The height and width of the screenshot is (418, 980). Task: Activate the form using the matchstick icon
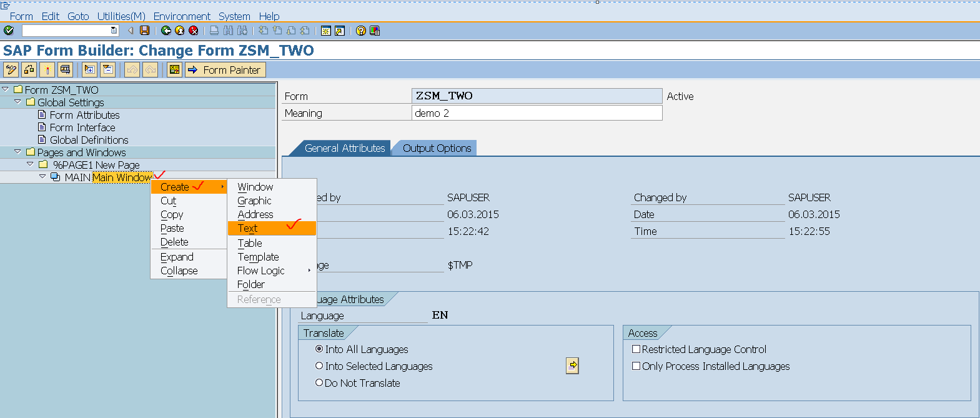[x=47, y=69]
